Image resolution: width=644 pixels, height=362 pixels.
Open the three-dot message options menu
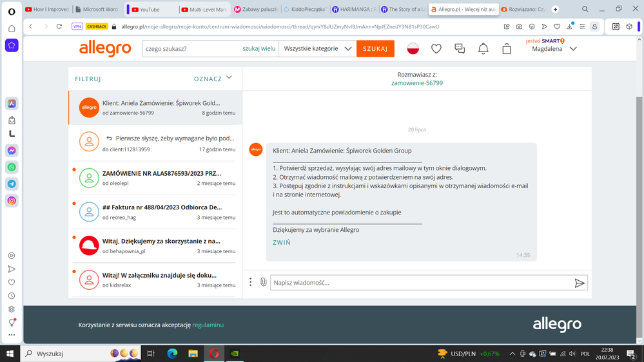251,282
